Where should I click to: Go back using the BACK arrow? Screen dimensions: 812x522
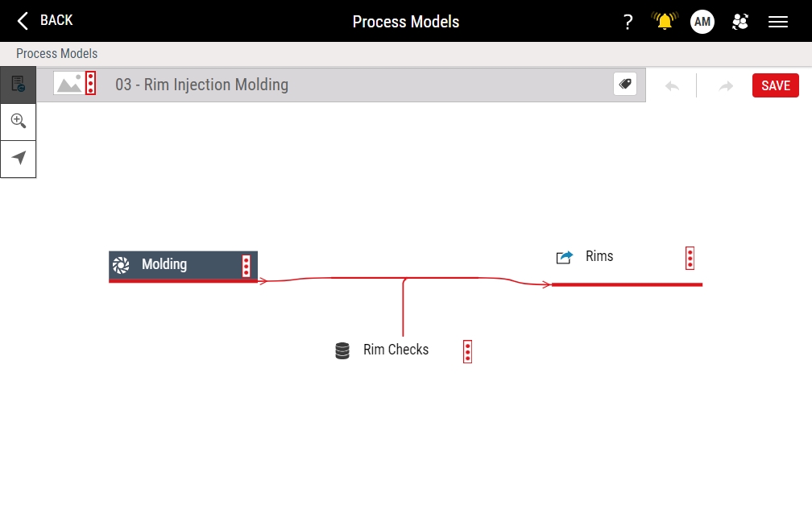point(45,20)
